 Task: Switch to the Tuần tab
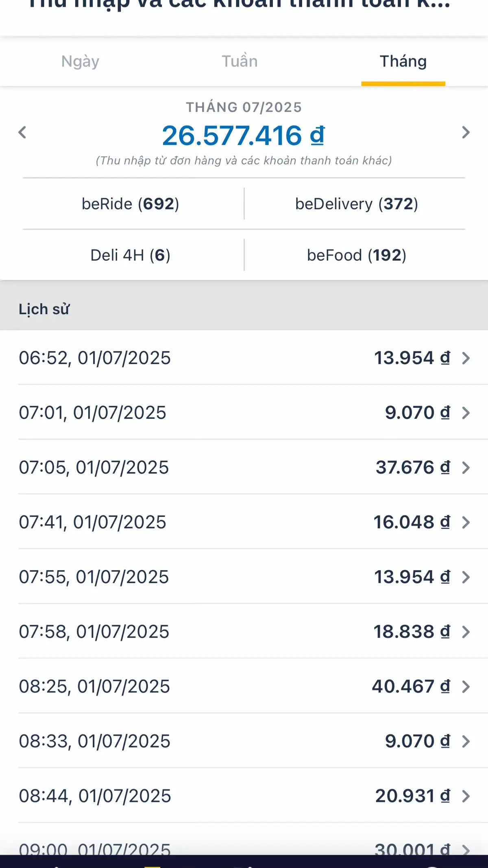(240, 61)
